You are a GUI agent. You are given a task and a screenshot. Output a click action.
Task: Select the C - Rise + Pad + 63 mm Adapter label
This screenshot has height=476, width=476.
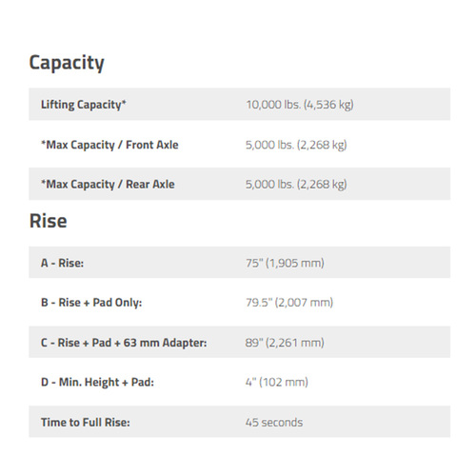point(124,343)
